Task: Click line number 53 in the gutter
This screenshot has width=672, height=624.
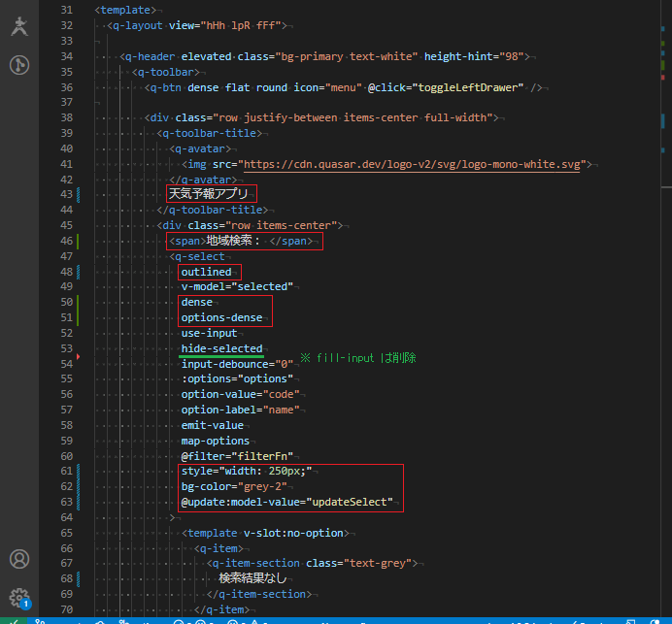Action: [66, 348]
